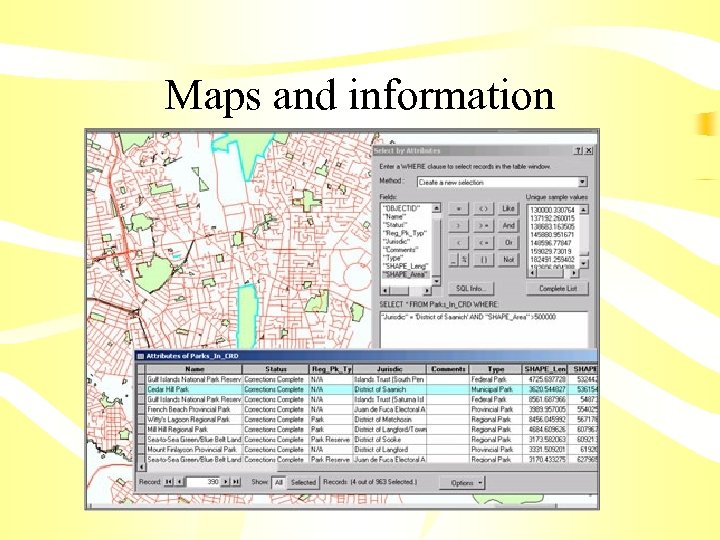Insert the '_' single-character wildcard
This screenshot has width=720, height=540.
(453, 260)
